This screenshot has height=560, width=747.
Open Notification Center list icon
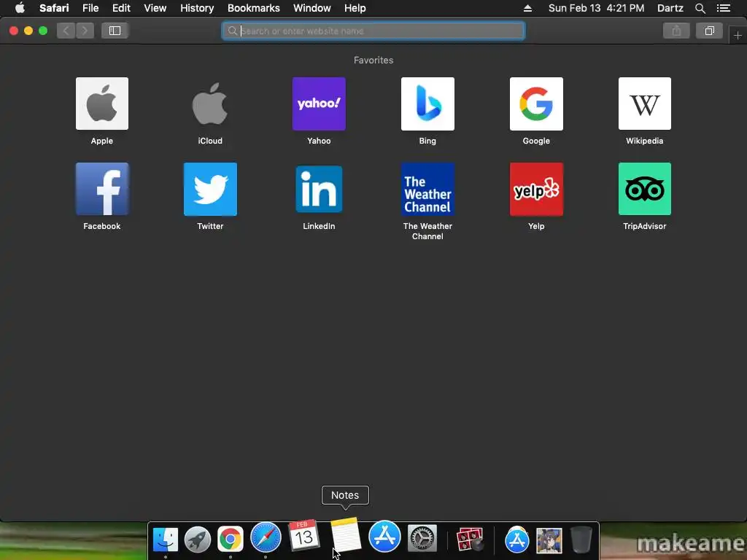(x=724, y=8)
